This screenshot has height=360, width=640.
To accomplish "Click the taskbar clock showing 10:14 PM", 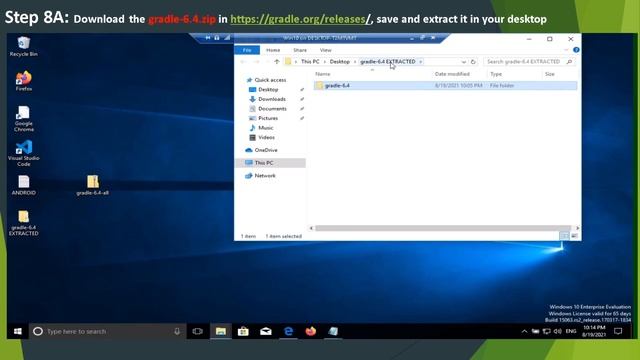I will [594, 331].
